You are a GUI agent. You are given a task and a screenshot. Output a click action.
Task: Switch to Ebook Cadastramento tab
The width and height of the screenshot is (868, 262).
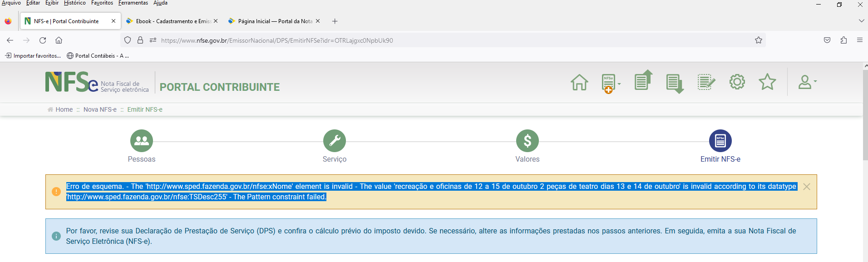pos(172,21)
